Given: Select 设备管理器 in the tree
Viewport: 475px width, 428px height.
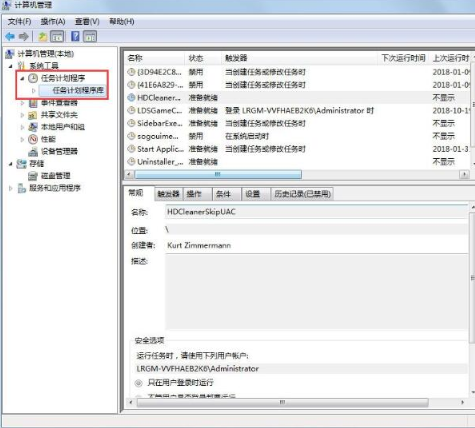Looking at the screenshot, I should pos(59,151).
